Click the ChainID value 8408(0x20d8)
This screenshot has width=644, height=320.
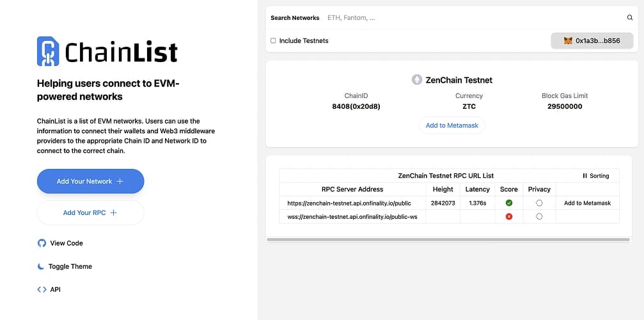point(356,106)
